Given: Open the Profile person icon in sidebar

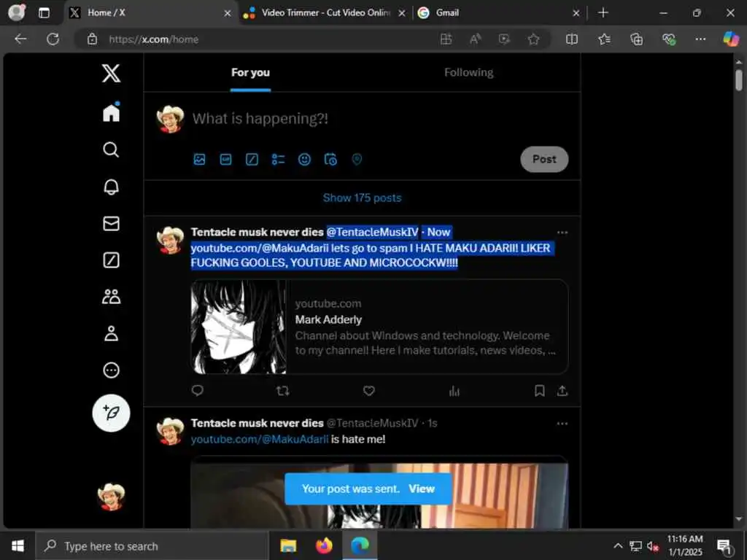Looking at the screenshot, I should 111,333.
